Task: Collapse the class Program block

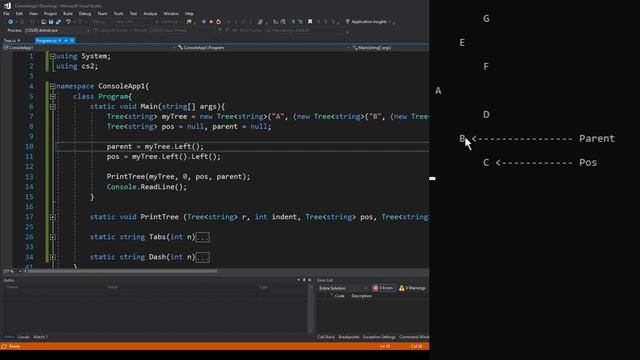Action: pos(53,96)
